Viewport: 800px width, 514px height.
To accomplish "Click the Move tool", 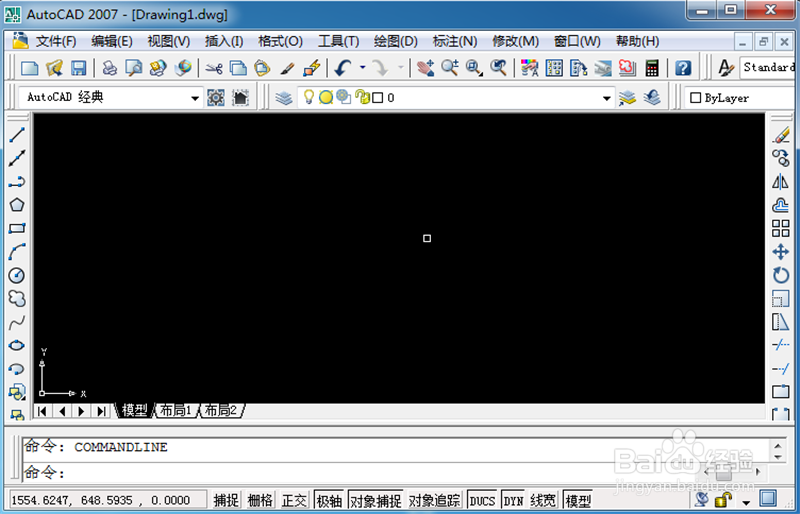I will [781, 252].
